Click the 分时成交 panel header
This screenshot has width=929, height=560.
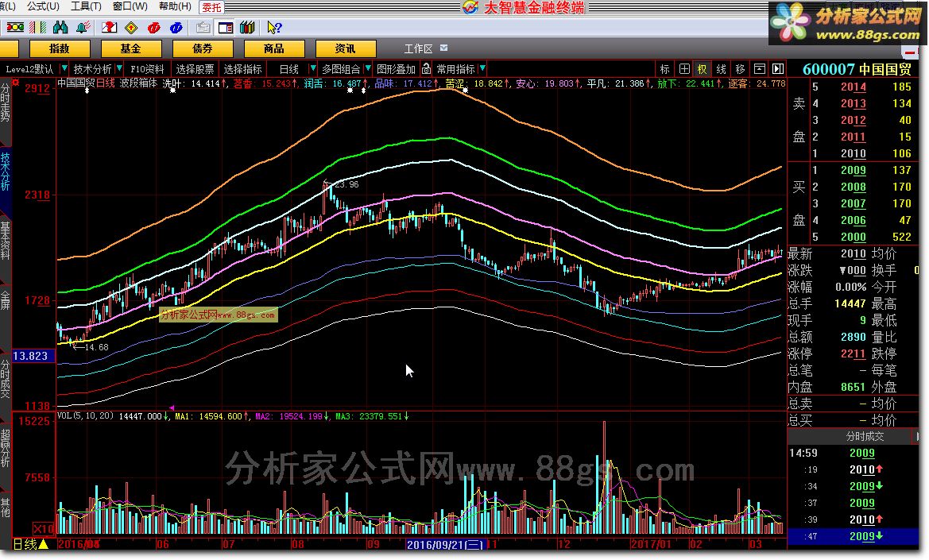tap(865, 436)
